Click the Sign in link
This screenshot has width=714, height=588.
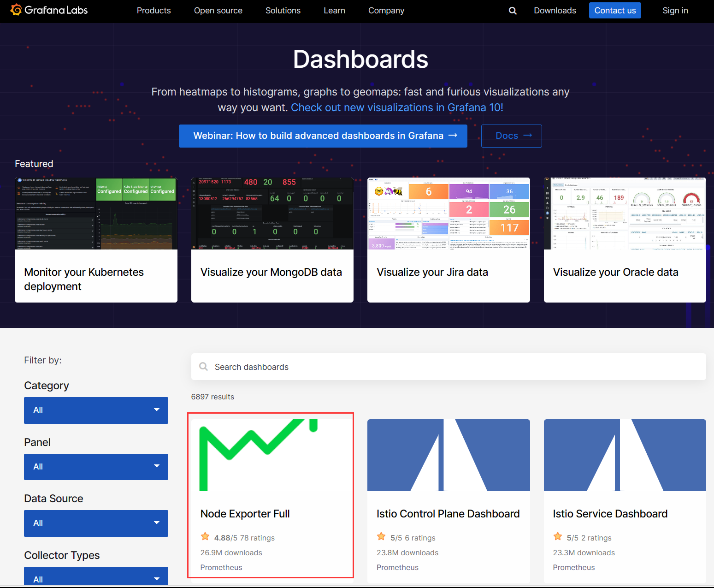pos(675,11)
